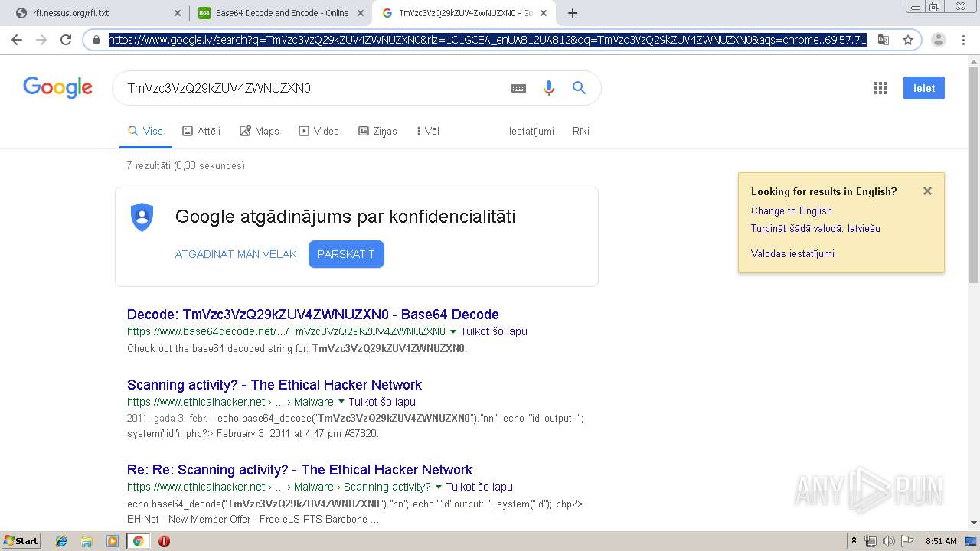Select the Video results tab

point(318,131)
